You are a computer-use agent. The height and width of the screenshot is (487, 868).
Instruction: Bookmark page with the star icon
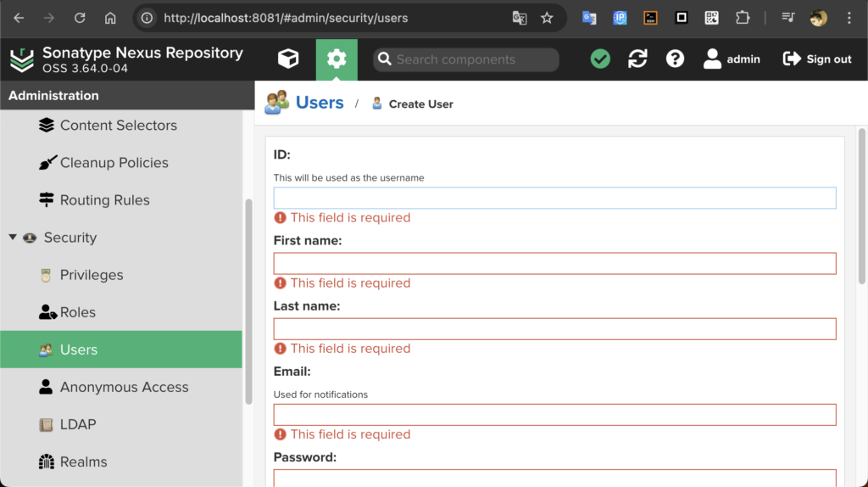(x=547, y=18)
